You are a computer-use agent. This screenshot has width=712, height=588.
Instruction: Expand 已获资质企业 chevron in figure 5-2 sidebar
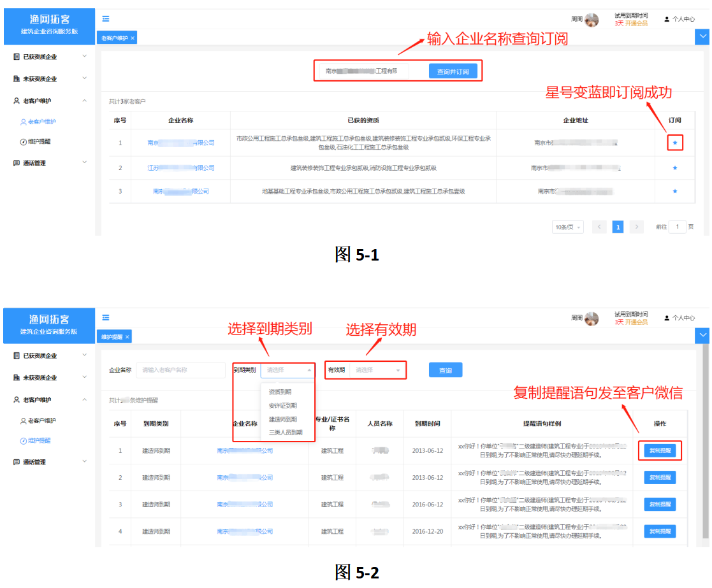[x=85, y=355]
